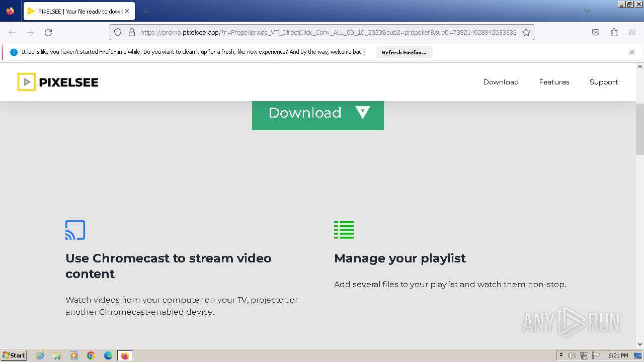Open a new tab with plus button
644x362 pixels.
(x=145, y=11)
